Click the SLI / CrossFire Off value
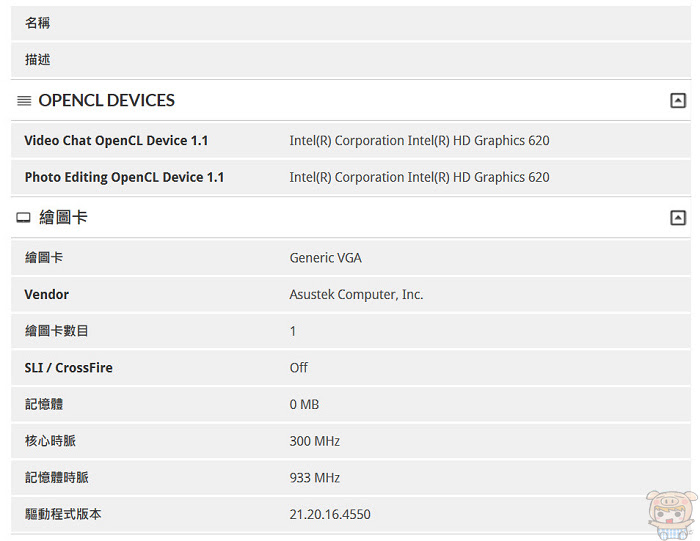Screen dimensions: 700x541 (x=298, y=368)
